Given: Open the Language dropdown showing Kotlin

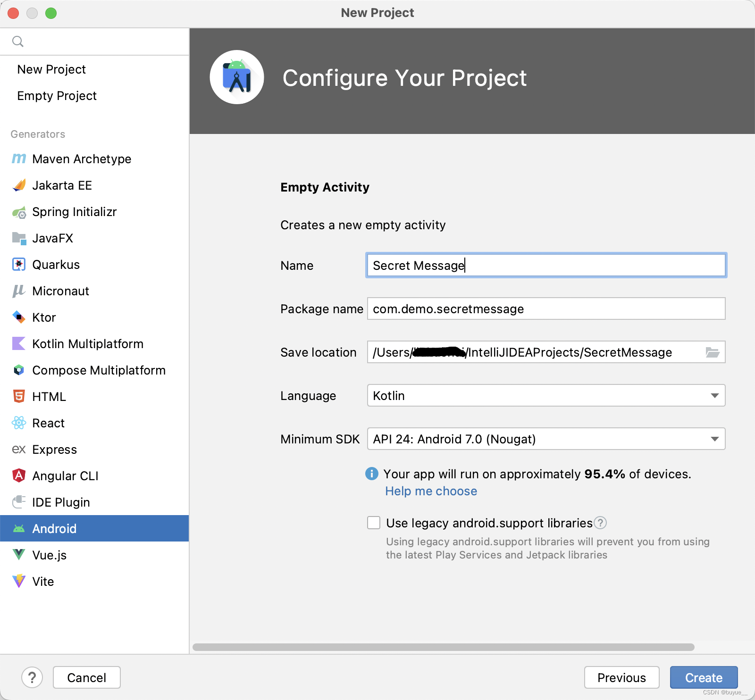Looking at the screenshot, I should [546, 395].
